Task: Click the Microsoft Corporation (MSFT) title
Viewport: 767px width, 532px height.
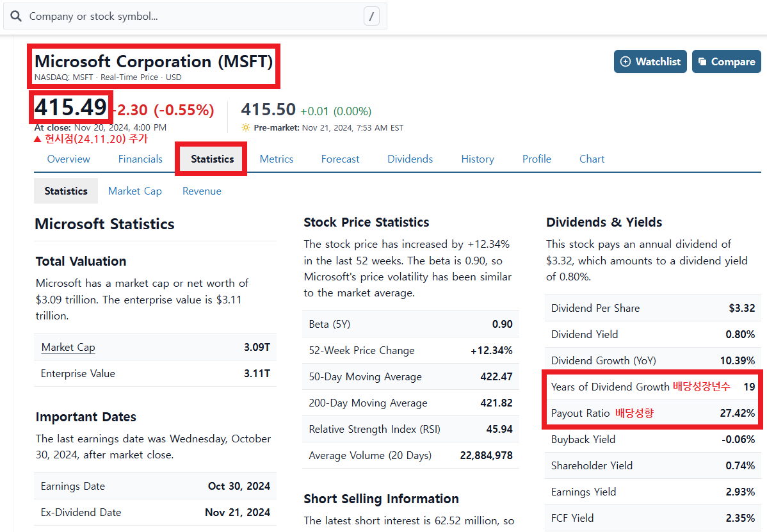Action: click(x=154, y=61)
